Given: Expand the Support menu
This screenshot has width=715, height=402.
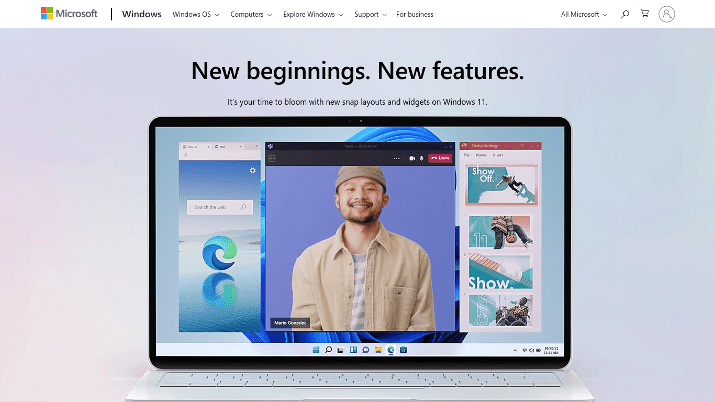Looking at the screenshot, I should [370, 15].
